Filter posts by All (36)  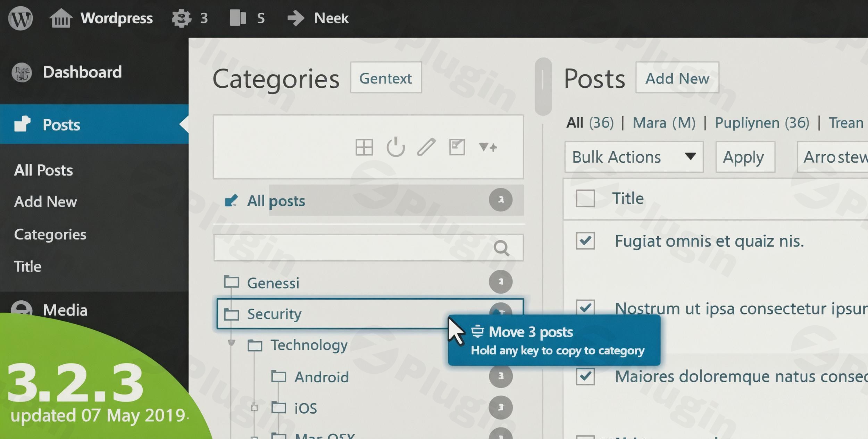click(590, 123)
